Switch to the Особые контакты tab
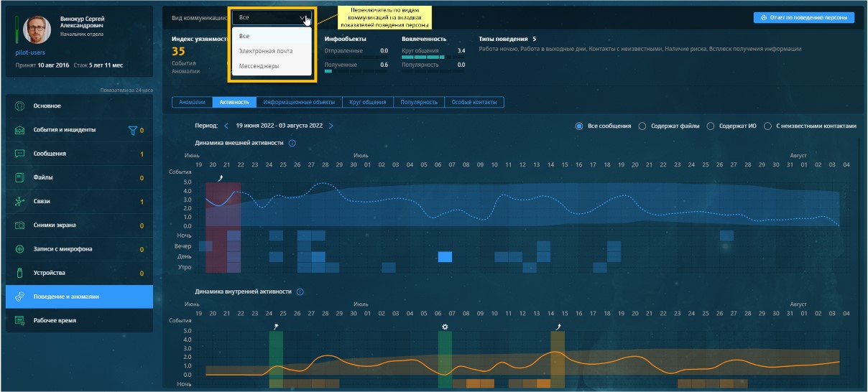The image size is (868, 392). [474, 102]
